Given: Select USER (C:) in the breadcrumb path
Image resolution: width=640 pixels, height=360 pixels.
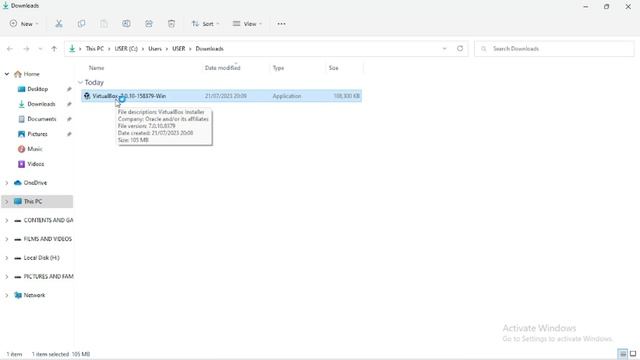Looking at the screenshot, I should pos(126,49).
